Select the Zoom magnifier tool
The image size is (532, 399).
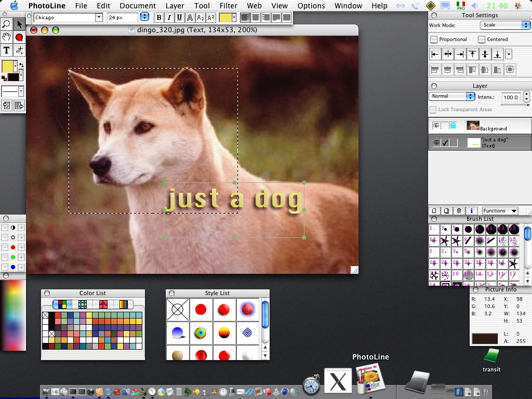[6, 24]
